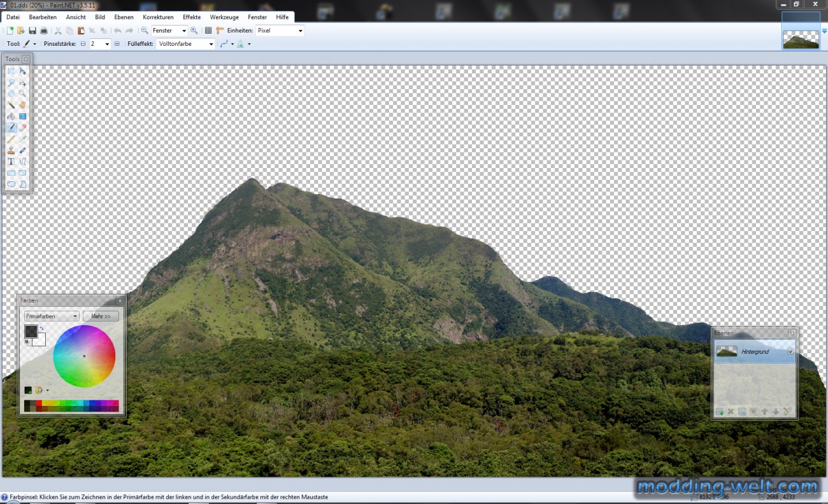This screenshot has height=504, width=828.
Task: Zoom in with the magnifier plus icon
Action: pyautogui.click(x=194, y=31)
